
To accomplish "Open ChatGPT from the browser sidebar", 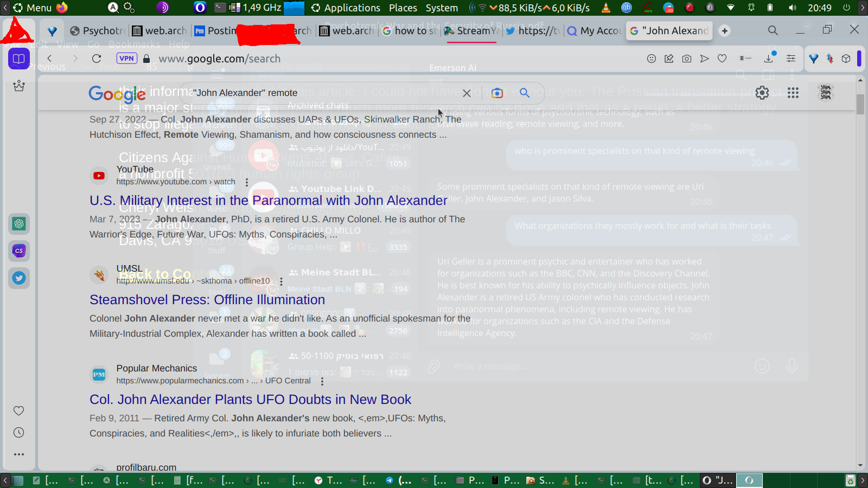I will point(19,223).
